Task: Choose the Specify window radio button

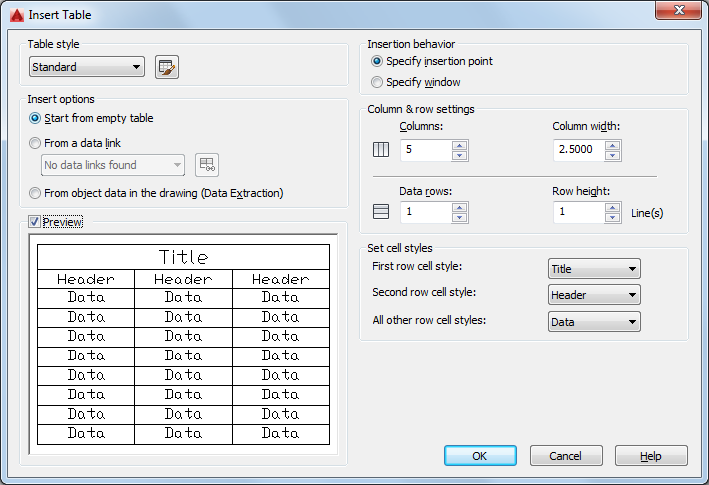Action: (377, 82)
